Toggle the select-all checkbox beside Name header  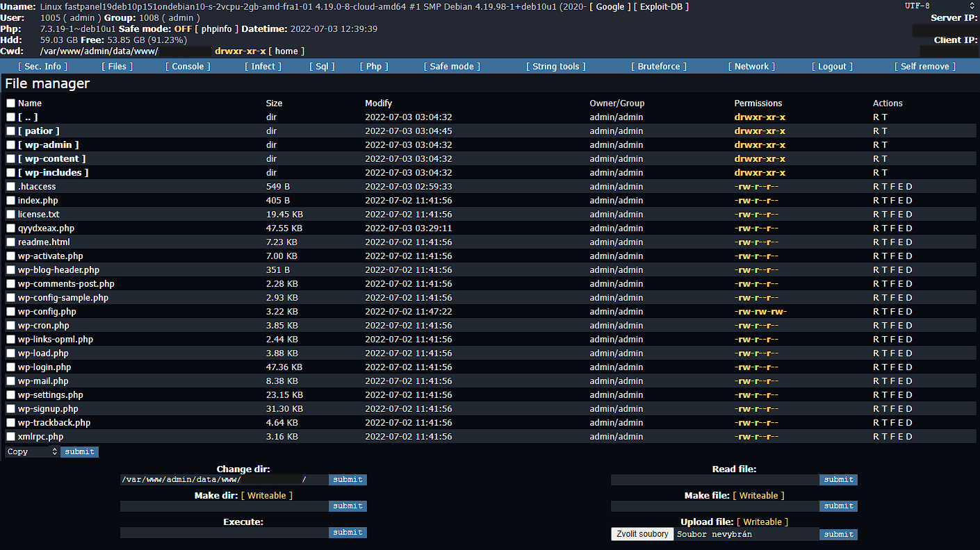click(10, 103)
